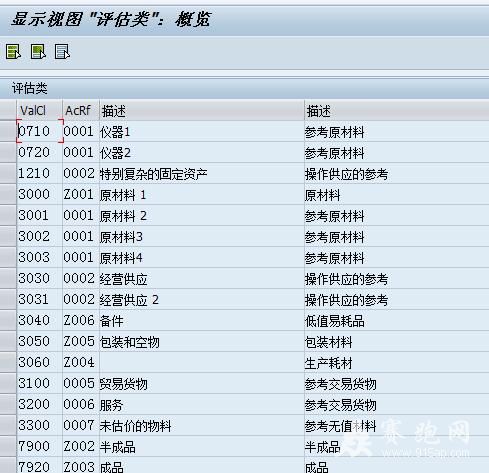This screenshot has width=489, height=473.
Task: Select row selector for valuation class 0710
Action: pyautogui.click(x=8, y=131)
